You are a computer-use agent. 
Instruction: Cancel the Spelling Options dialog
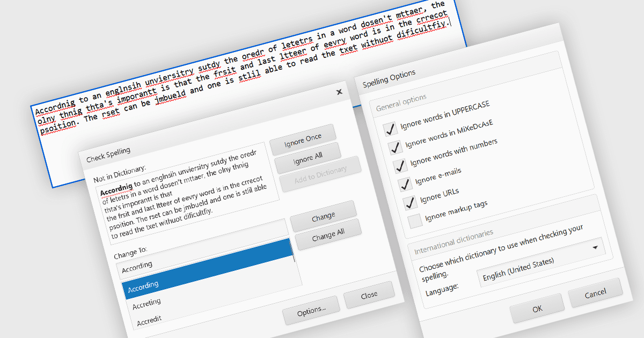[595, 293]
